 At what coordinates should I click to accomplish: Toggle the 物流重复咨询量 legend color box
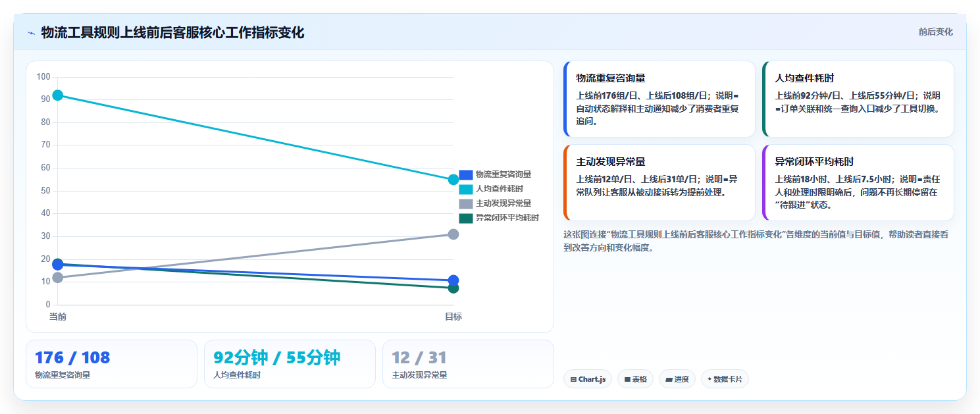466,174
